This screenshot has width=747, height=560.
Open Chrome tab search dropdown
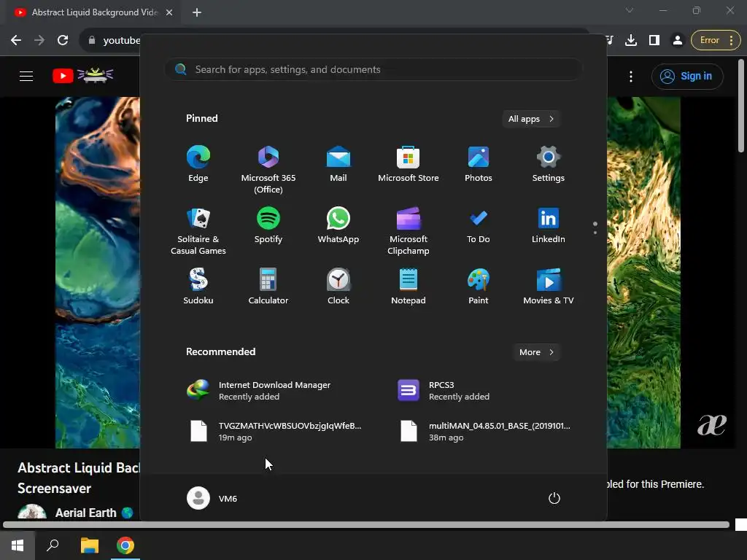coord(630,10)
